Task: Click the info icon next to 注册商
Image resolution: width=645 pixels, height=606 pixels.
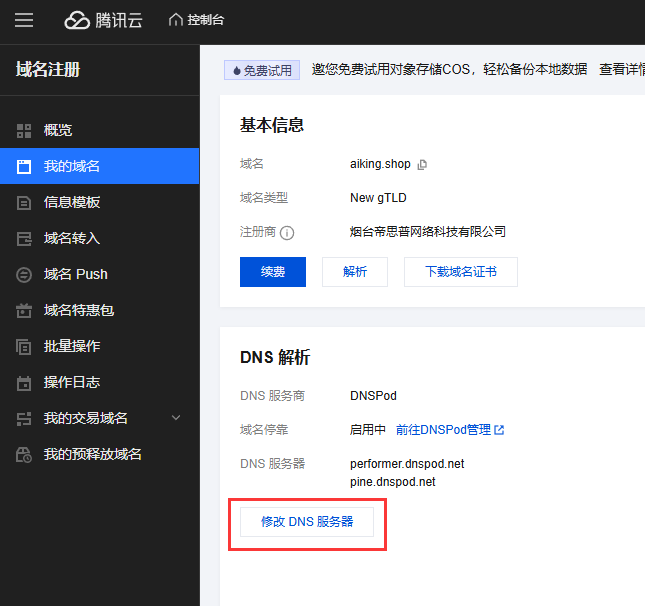Action: (x=287, y=233)
